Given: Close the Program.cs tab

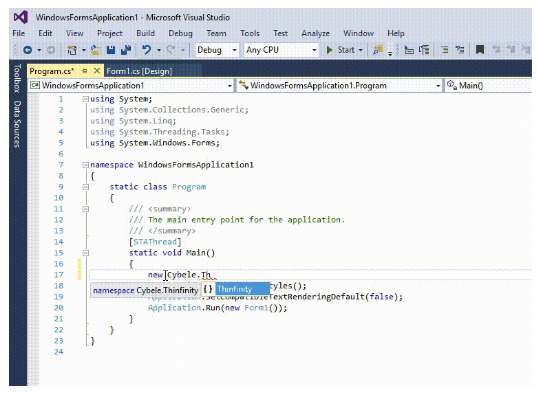Looking at the screenshot, I should click(97, 71).
